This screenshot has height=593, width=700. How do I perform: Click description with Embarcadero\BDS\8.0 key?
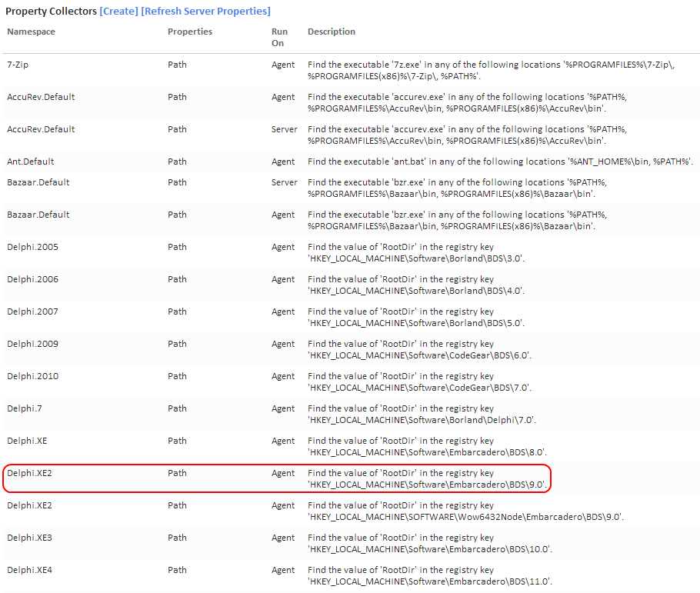427,446
